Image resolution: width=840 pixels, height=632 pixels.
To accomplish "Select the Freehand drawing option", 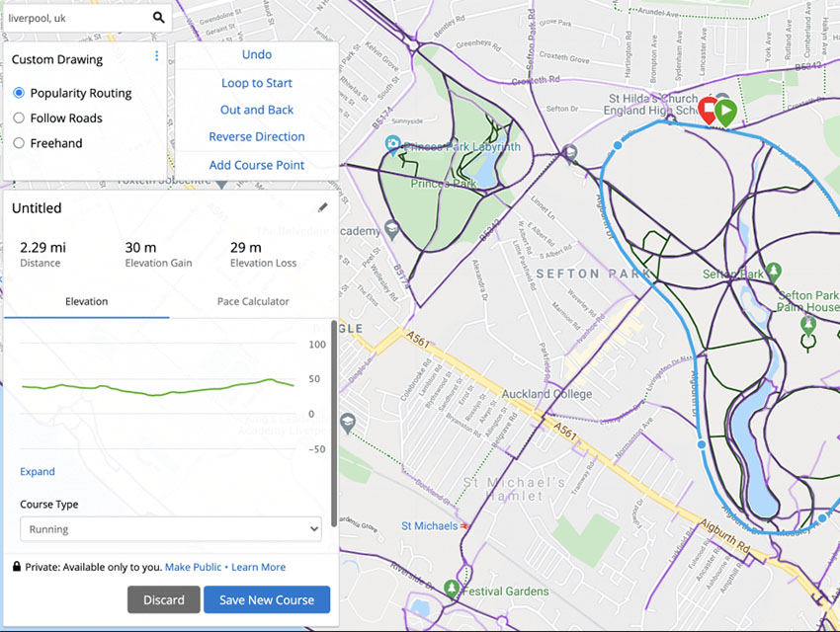I will click(20, 142).
